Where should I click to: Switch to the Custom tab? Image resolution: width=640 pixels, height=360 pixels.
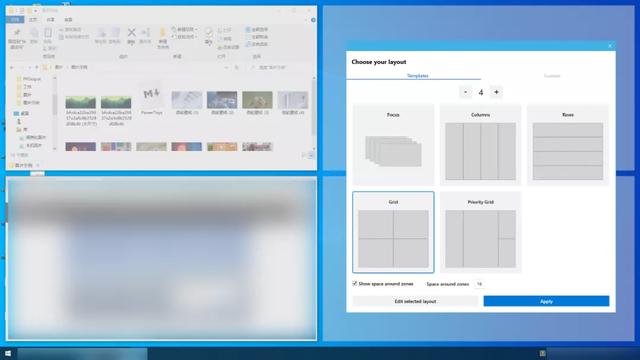click(x=551, y=76)
